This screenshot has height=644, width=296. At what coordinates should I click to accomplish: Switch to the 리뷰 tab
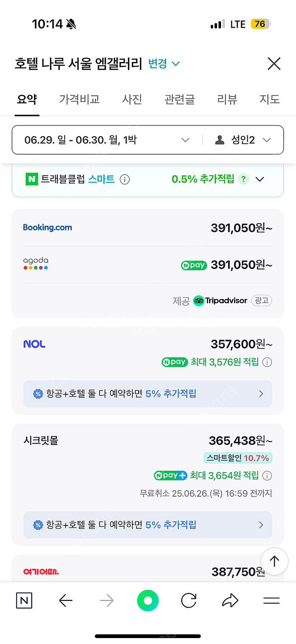coord(227,99)
